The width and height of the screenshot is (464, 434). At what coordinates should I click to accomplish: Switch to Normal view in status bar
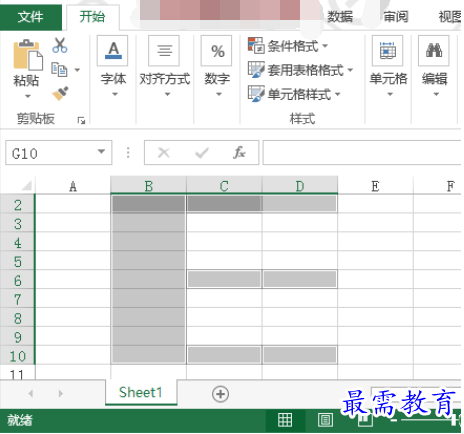point(285,420)
